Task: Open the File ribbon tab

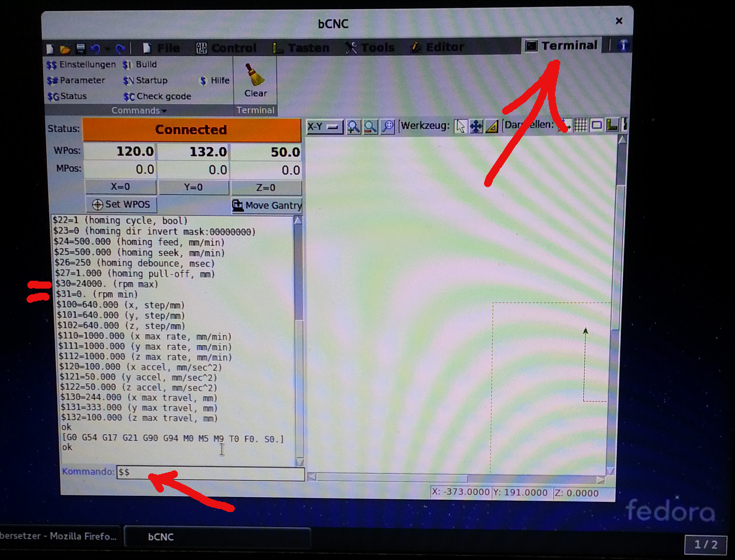Action: coord(161,48)
